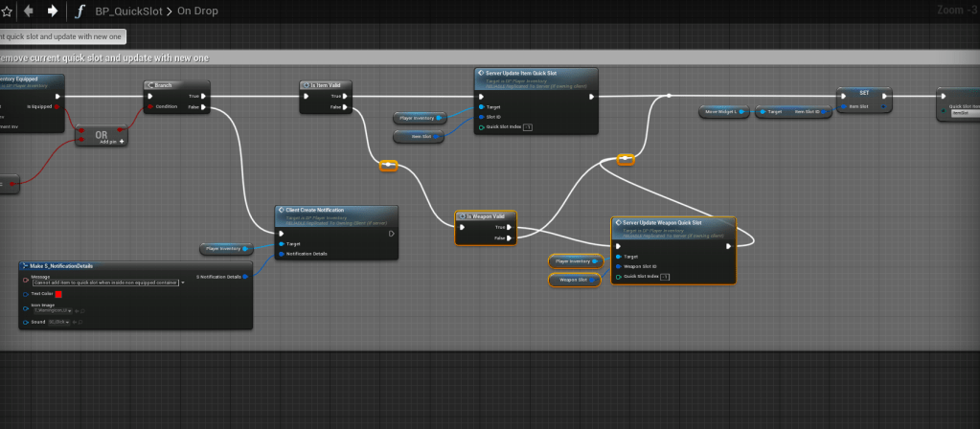The height and width of the screenshot is (429, 980).
Task: Open the red Text Color swatch
Action: (58, 294)
